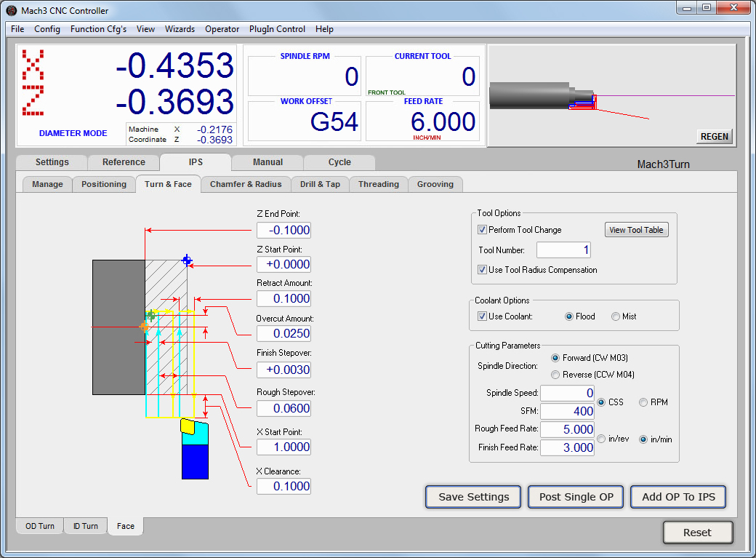Click the red Z axis DRO label
This screenshot has width=756, height=558.
(x=33, y=100)
